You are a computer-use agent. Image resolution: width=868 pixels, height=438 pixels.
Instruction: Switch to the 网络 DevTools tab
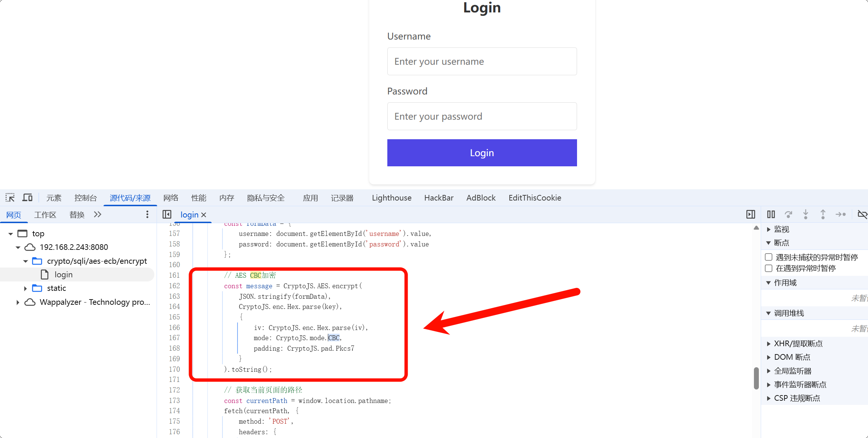[171, 198]
